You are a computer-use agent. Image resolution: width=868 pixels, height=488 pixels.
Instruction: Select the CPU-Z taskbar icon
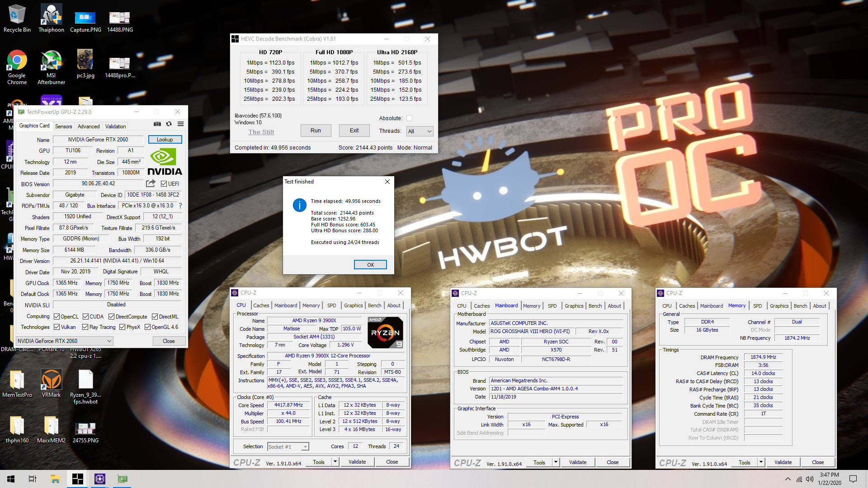100,479
